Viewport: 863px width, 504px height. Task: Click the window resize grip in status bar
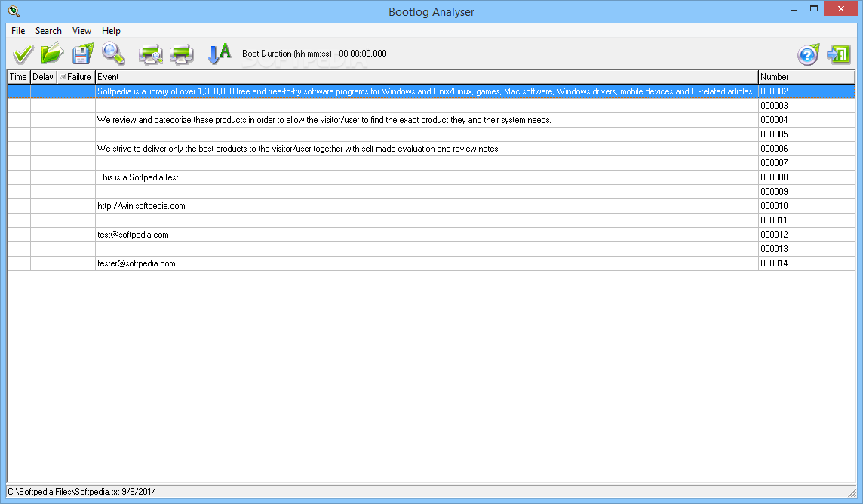(x=852, y=493)
